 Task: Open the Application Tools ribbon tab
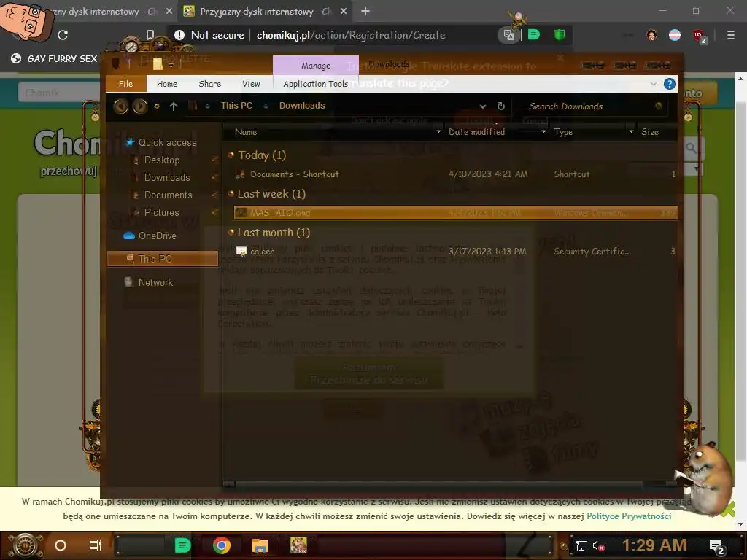[315, 84]
